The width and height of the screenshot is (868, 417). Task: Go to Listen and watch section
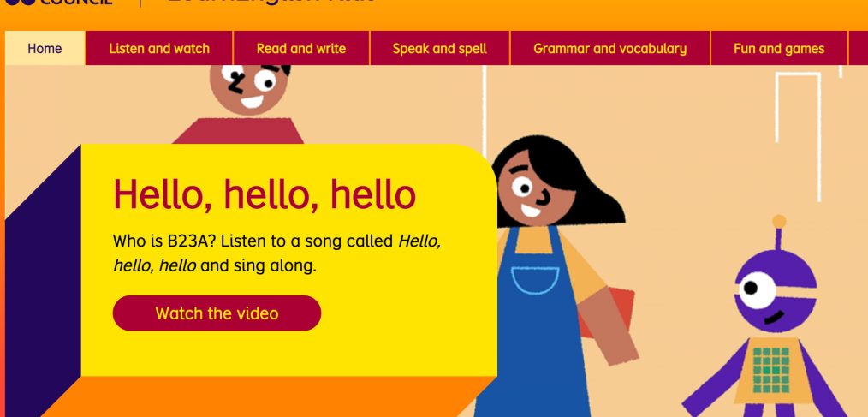coord(159,48)
